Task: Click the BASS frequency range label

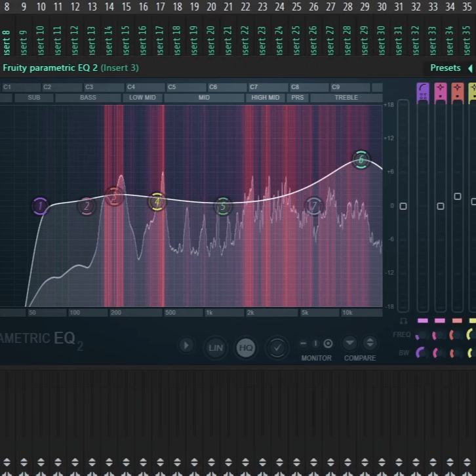Action: [x=88, y=98]
